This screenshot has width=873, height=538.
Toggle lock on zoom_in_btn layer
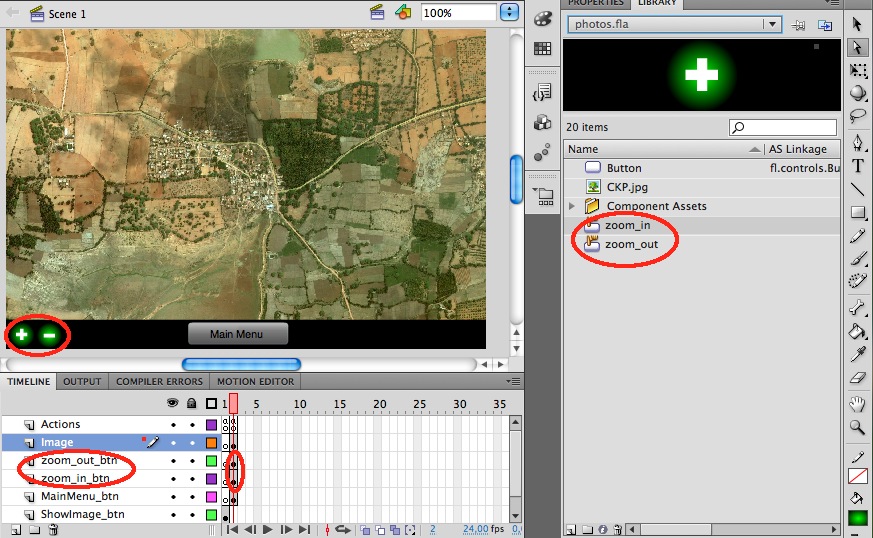[x=192, y=479]
